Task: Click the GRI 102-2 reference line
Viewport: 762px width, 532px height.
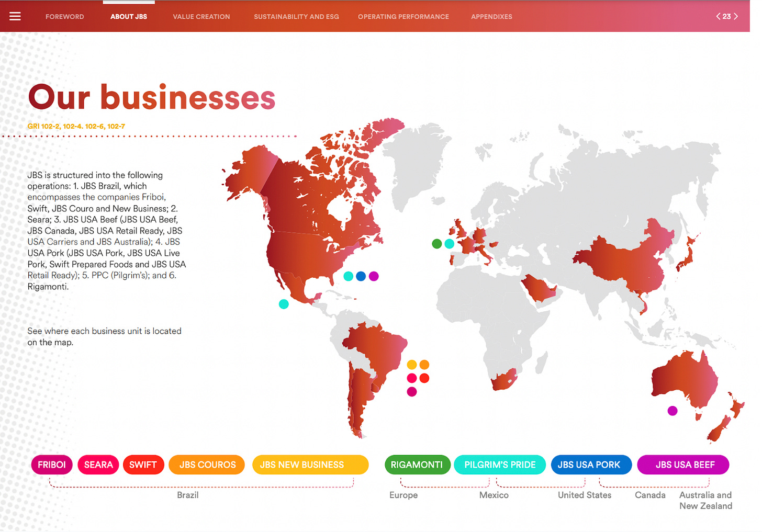Action: coord(76,126)
